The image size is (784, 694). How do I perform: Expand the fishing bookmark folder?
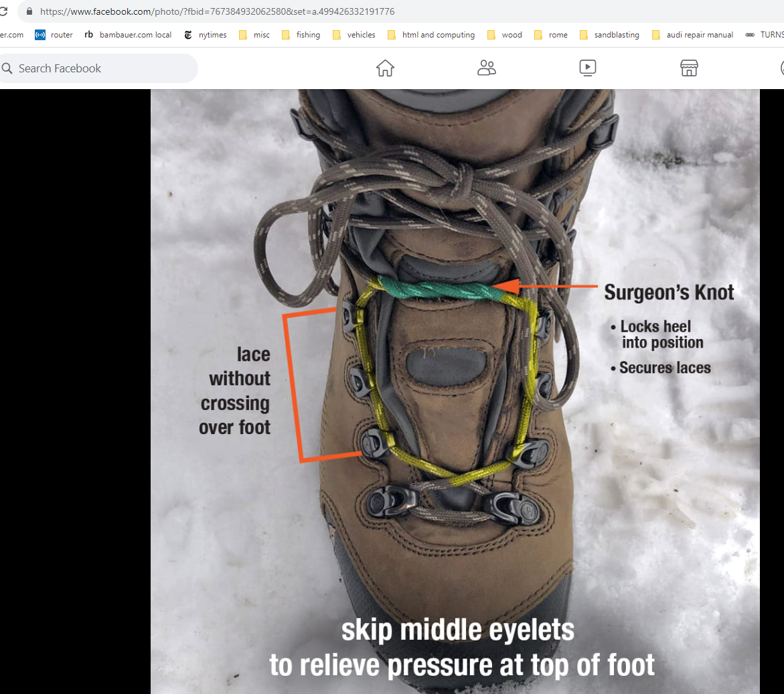301,35
